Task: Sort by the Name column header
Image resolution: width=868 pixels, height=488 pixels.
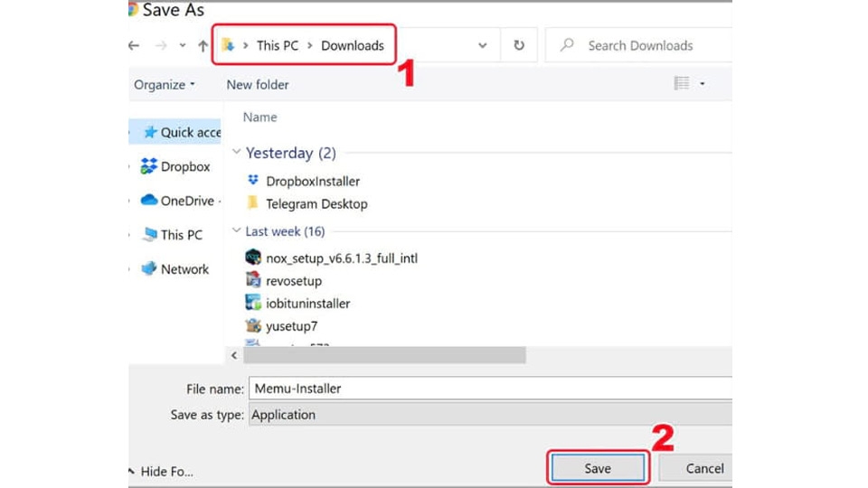Action: (x=259, y=117)
